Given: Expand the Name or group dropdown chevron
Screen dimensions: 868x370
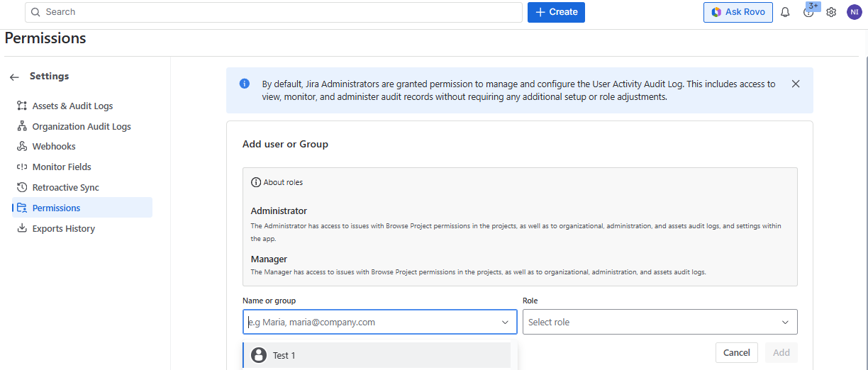Looking at the screenshot, I should click(x=505, y=322).
